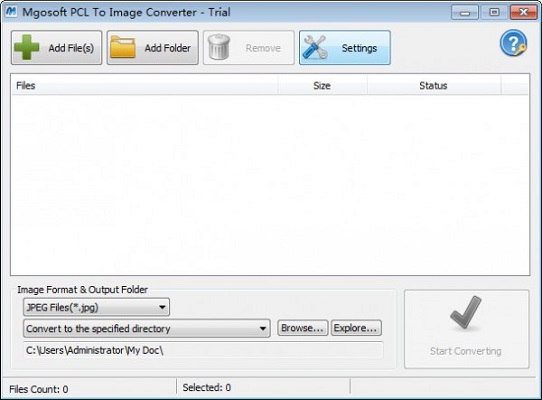Close the Mgosoft PCL To Image Converter window
Screen dimensions: 542x400
click(x=523, y=12)
